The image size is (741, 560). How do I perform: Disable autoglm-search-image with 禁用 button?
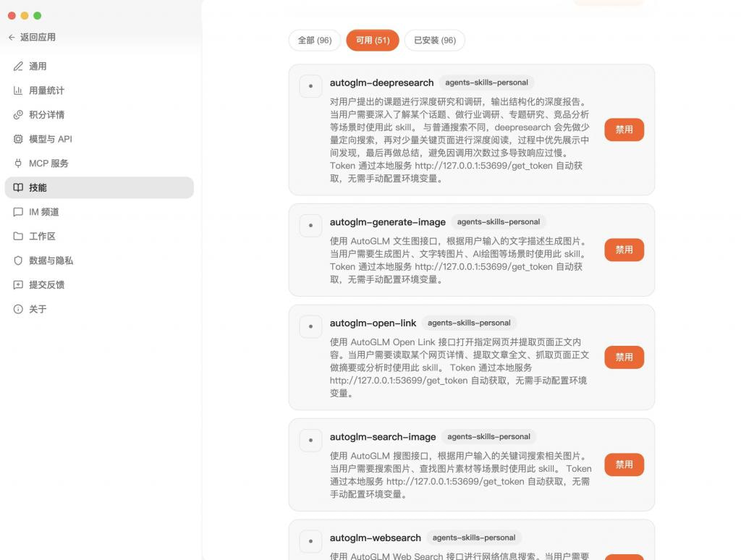(x=624, y=464)
